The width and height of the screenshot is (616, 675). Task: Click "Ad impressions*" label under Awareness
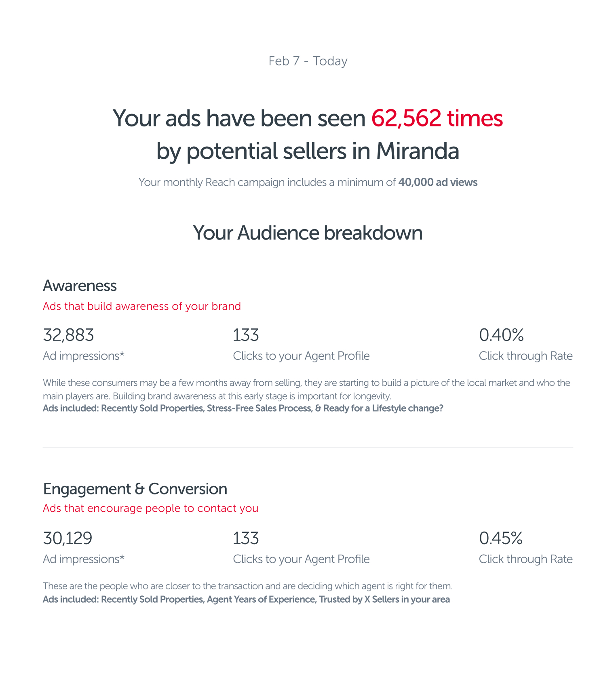(84, 356)
